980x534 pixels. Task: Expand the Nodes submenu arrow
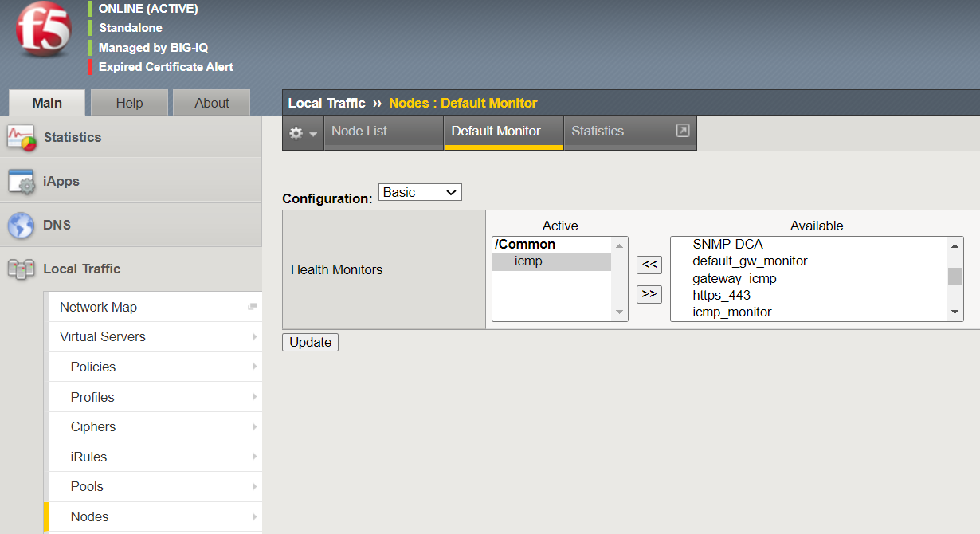255,516
